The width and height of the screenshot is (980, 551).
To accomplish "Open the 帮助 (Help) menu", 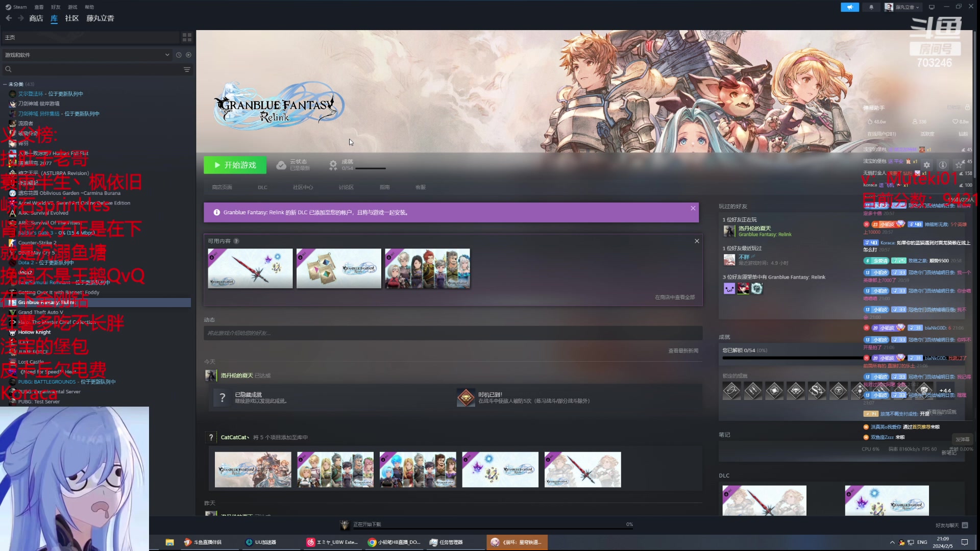I will [89, 7].
